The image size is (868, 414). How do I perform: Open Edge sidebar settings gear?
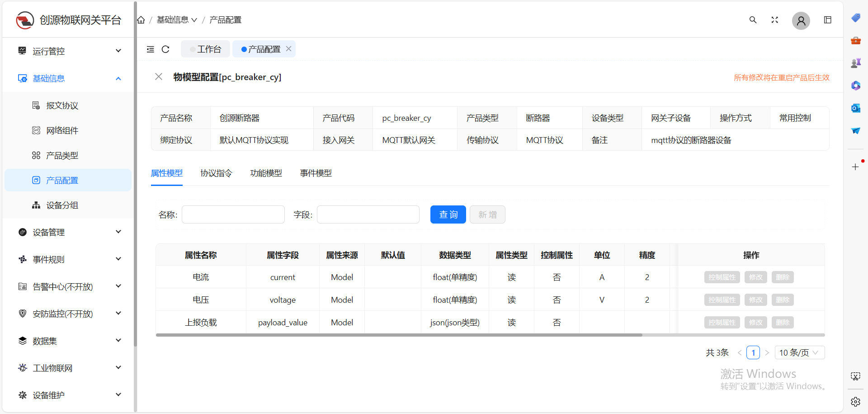point(856,402)
